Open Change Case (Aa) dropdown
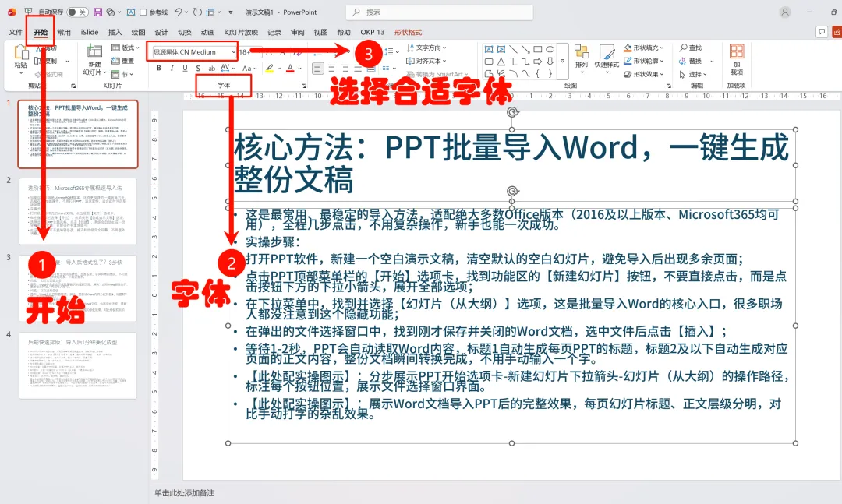The height and width of the screenshot is (504, 842). (249, 69)
